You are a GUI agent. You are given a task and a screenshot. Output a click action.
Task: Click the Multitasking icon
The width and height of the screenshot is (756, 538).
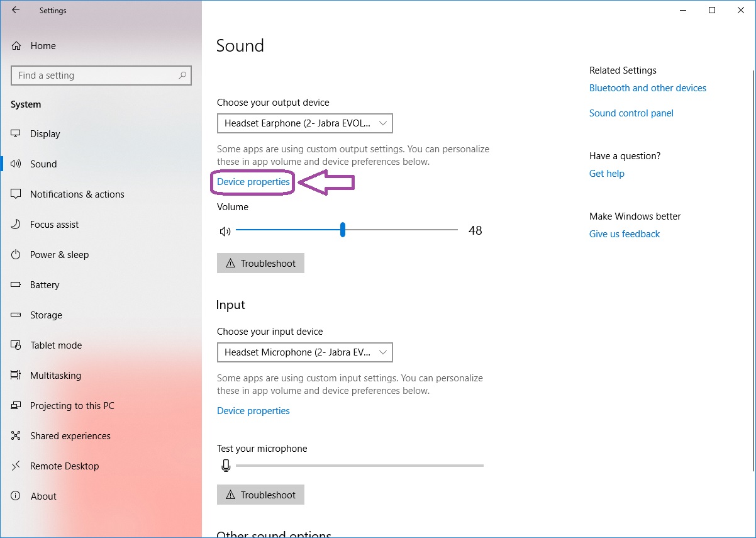coord(16,376)
